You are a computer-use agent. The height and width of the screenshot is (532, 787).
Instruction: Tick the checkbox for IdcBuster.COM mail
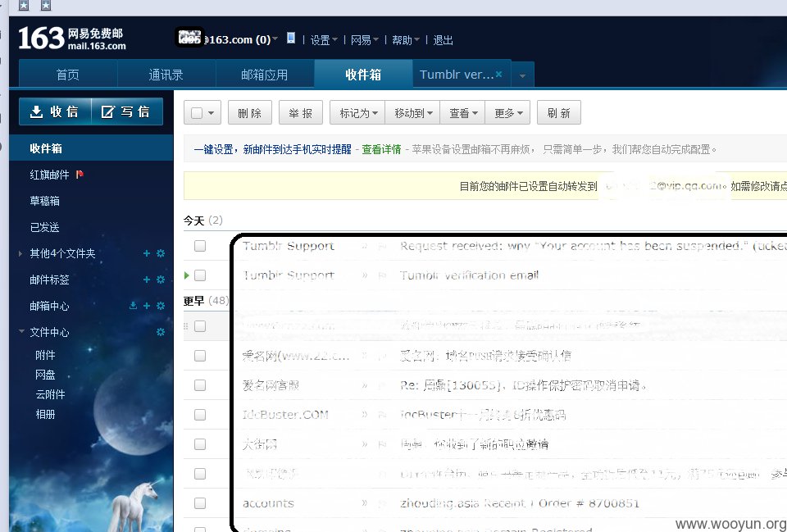[x=200, y=415]
